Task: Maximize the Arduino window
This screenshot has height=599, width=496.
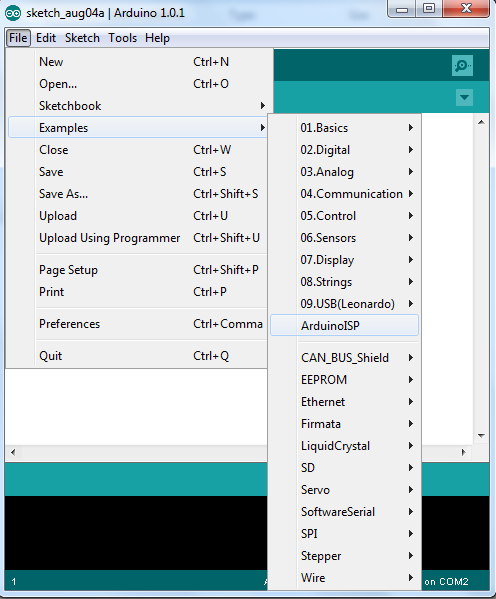Action: [429, 9]
